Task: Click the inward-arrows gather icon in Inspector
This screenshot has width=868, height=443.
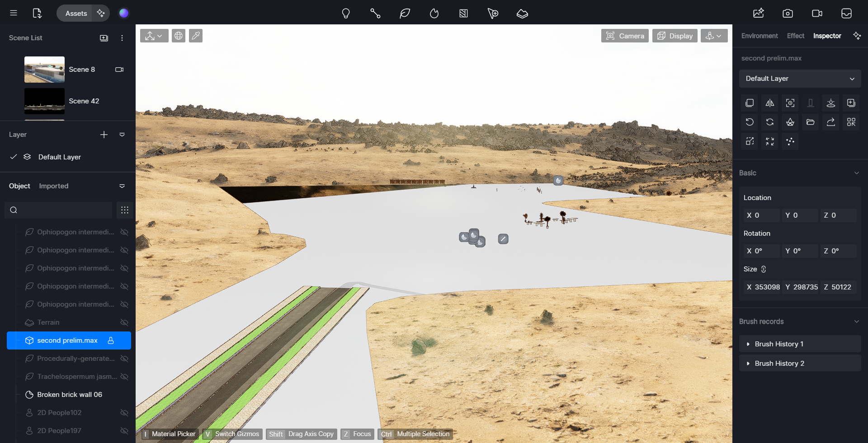Action: coord(770,141)
